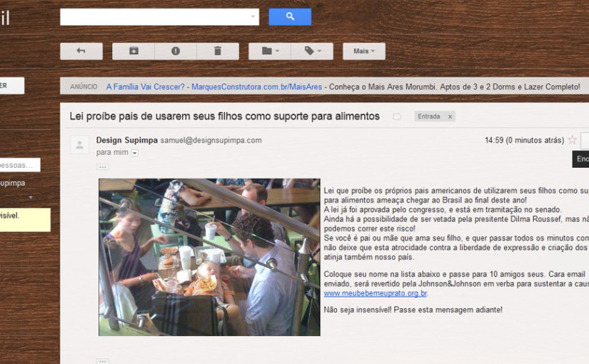
Task: Open the Labels tag dropdown
Action: [312, 51]
